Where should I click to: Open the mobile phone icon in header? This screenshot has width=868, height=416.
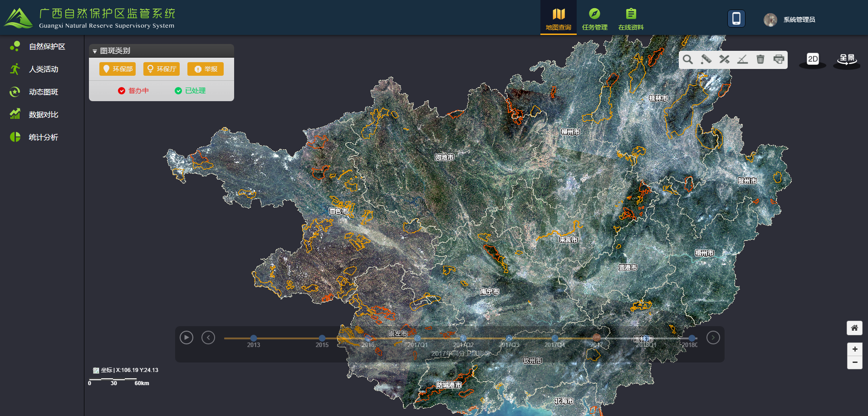click(x=736, y=19)
